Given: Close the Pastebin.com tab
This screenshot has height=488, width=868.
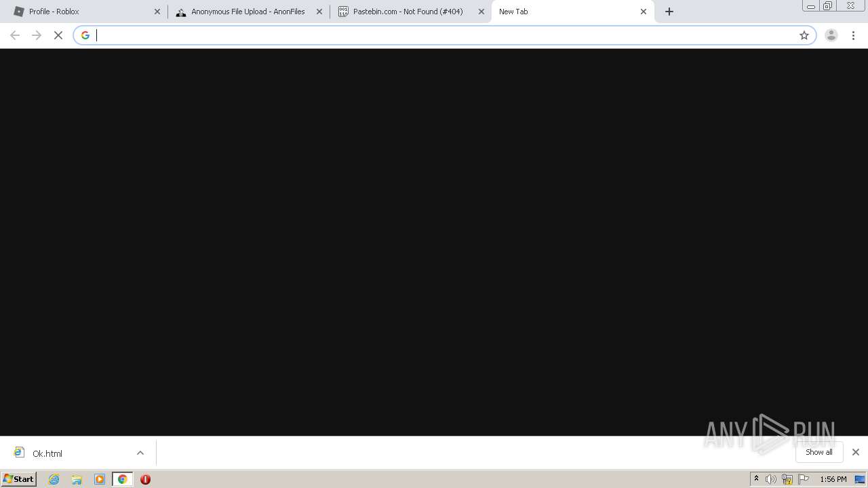Looking at the screenshot, I should (x=481, y=12).
